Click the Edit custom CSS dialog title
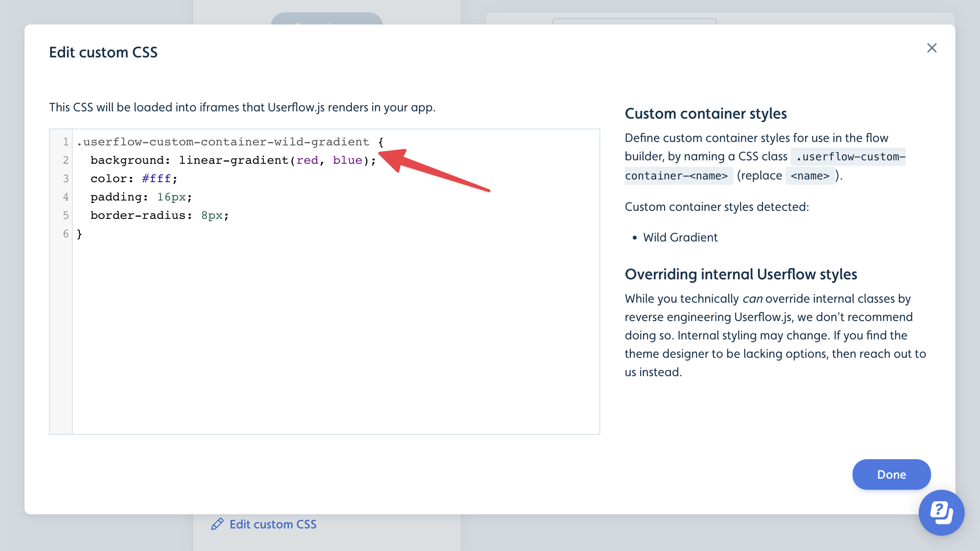Screen dimensions: 980x551 [x=103, y=52]
